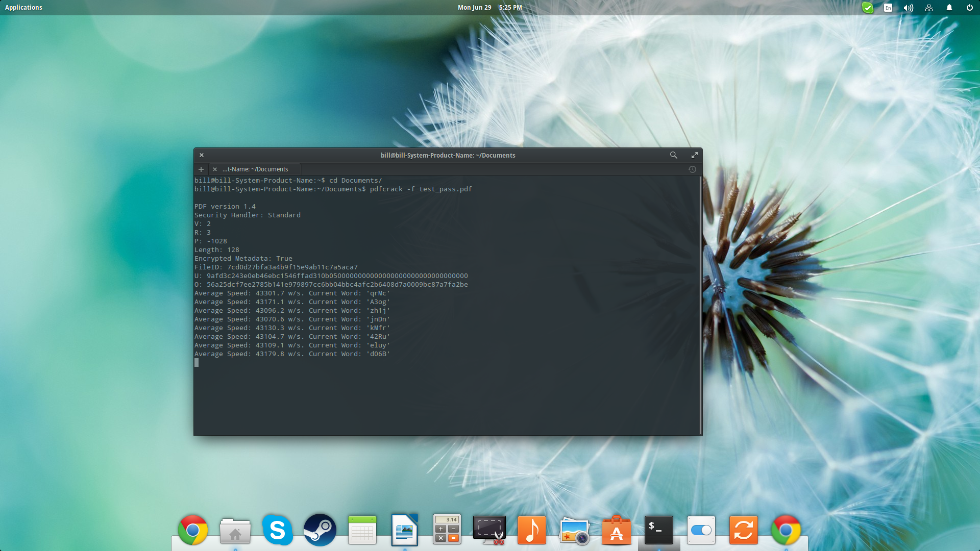Open the Music player dock icon
This screenshot has height=551, width=980.
[532, 530]
